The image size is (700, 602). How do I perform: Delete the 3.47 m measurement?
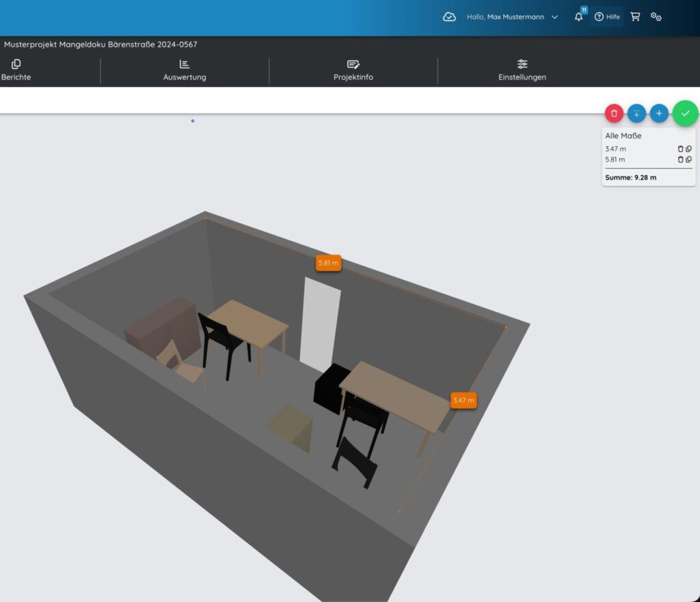(x=680, y=148)
